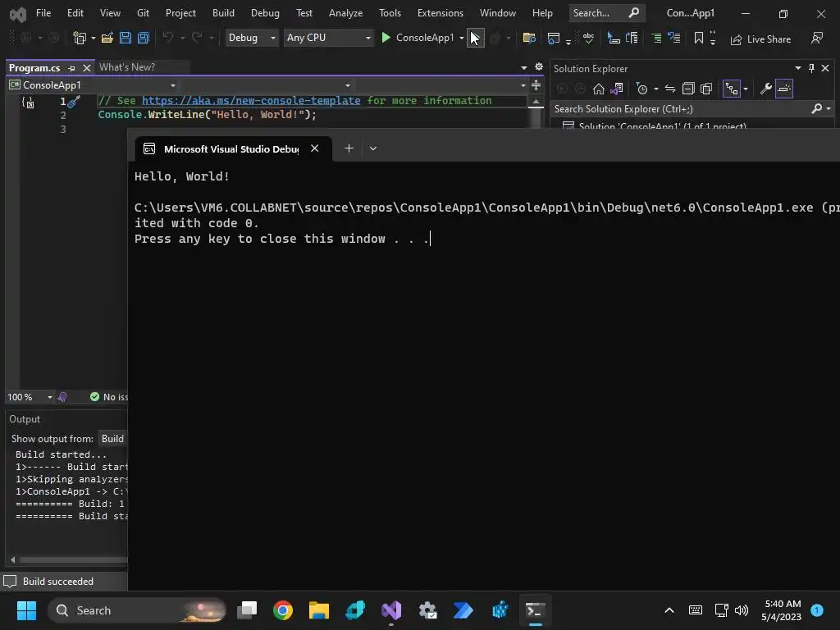
Task: Expand the New Project icon dropdown arrow
Action: [x=94, y=38]
